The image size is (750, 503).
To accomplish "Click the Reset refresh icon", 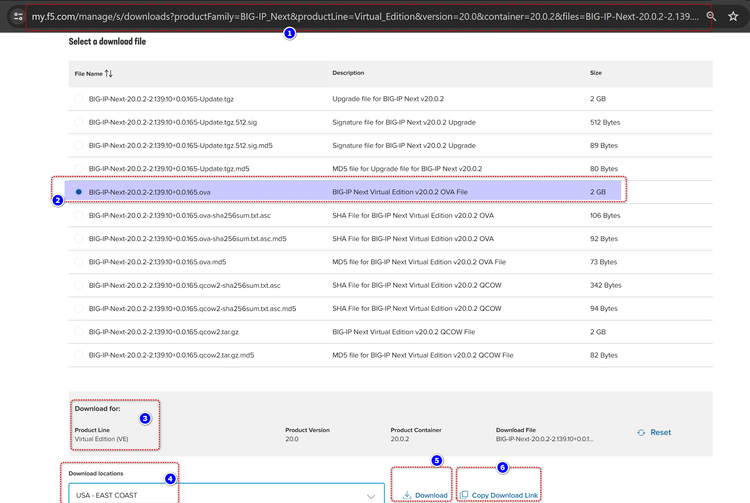I will [641, 432].
